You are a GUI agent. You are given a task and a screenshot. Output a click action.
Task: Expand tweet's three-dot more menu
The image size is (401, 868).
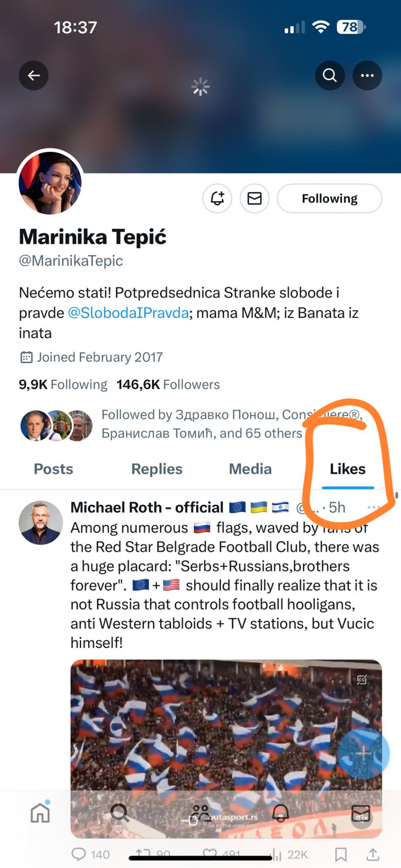click(373, 507)
